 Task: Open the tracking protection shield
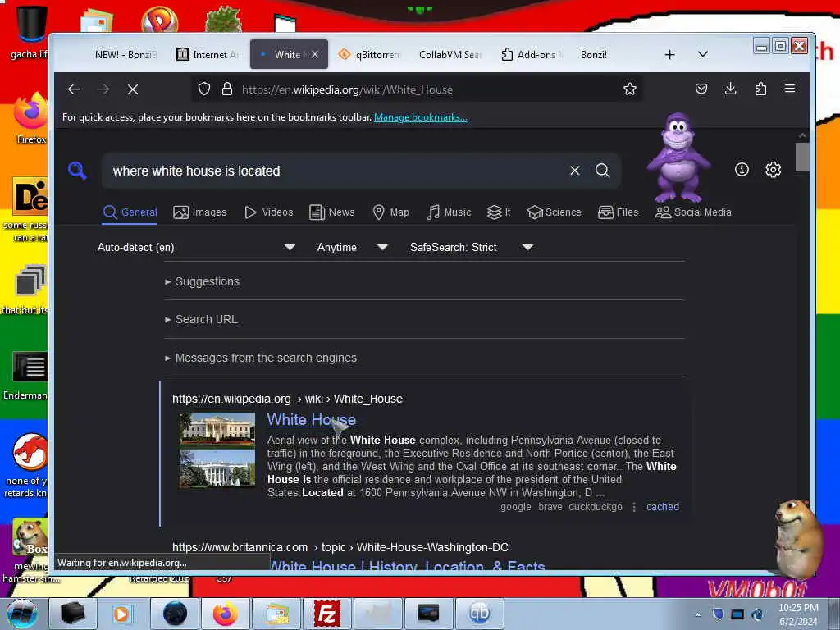pos(204,89)
